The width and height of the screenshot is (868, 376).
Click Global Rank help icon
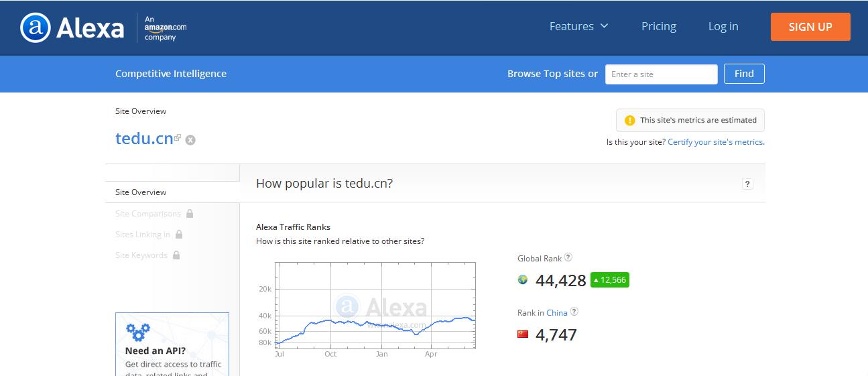[568, 257]
